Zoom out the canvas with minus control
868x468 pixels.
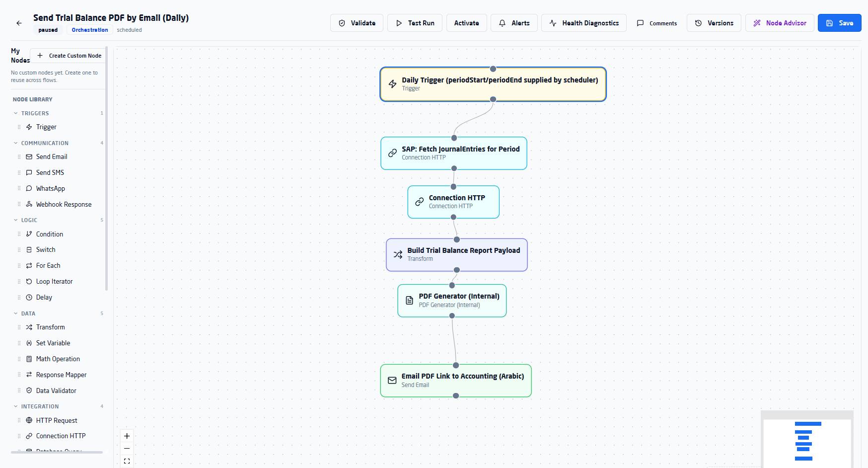tap(127, 449)
